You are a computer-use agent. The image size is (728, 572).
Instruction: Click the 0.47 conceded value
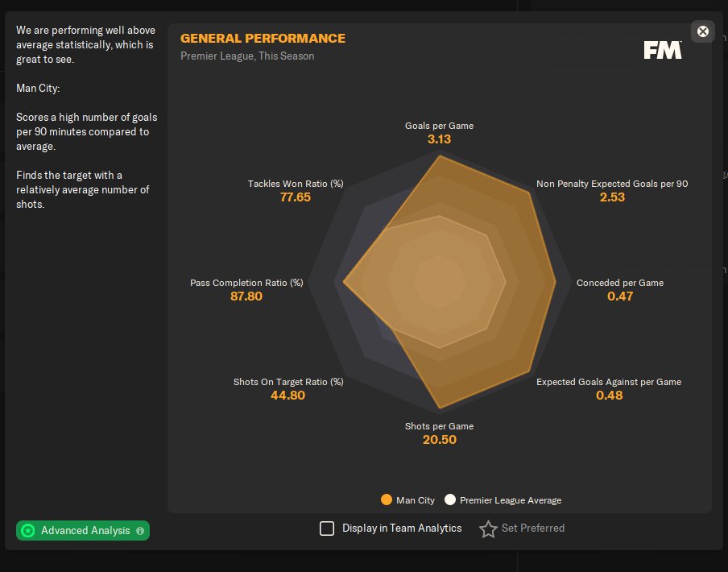620,296
